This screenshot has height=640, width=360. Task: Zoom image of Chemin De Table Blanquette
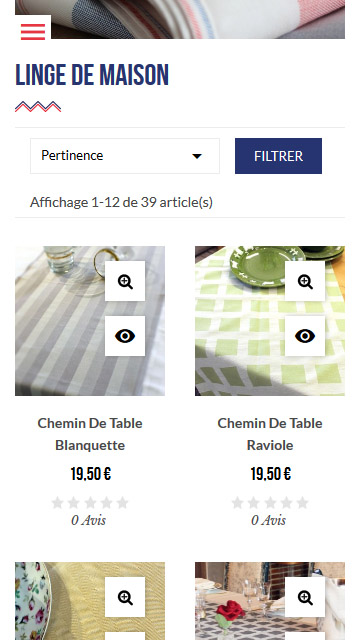tap(125, 281)
